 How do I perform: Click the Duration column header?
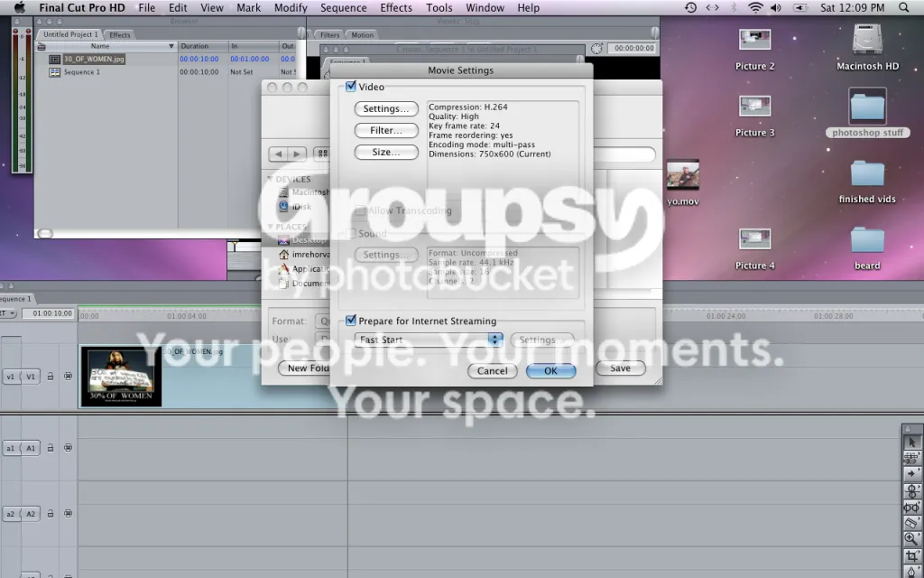coord(203,46)
